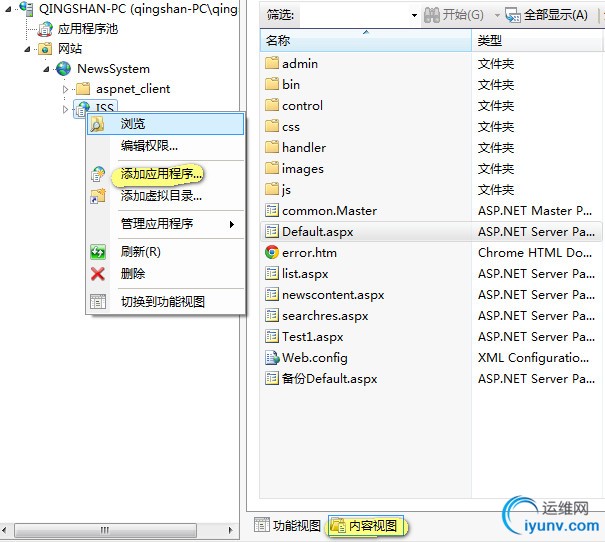605x542 pixels.
Task: Open the 筛选 filter dropdown arrow
Action: click(x=414, y=15)
